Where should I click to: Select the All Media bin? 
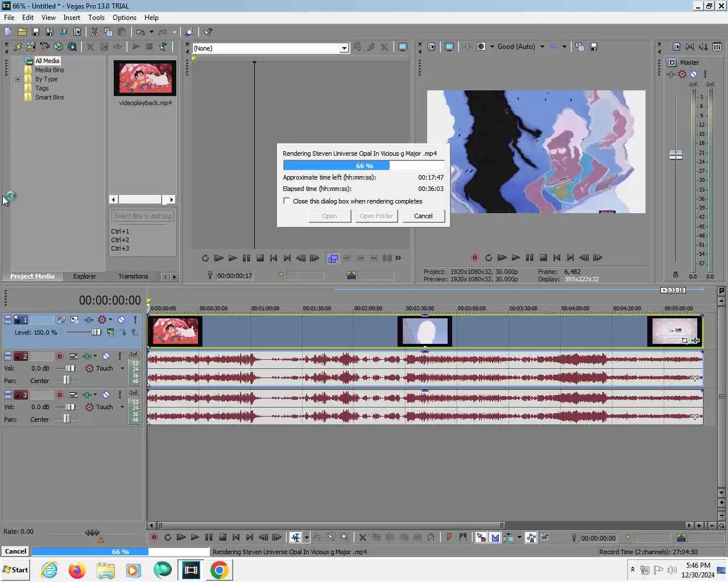click(47, 61)
